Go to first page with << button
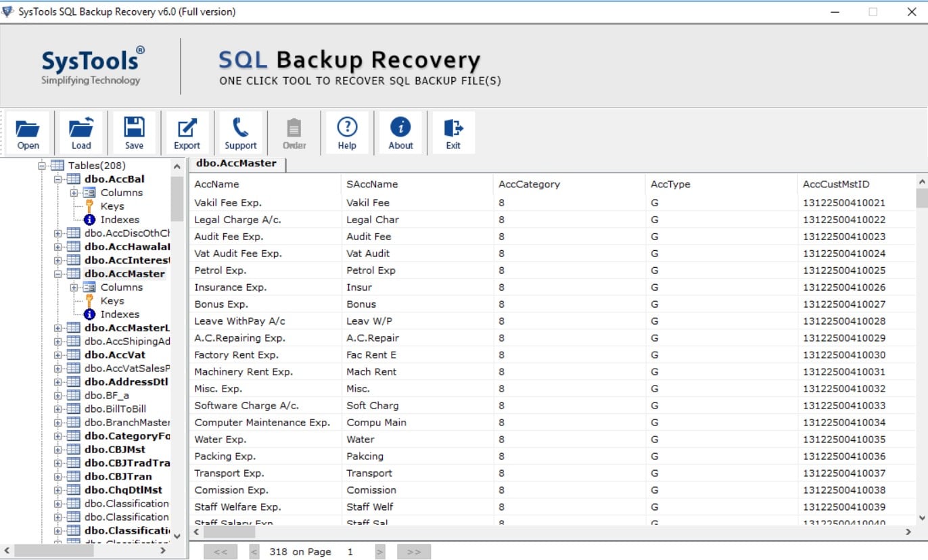 point(221,552)
